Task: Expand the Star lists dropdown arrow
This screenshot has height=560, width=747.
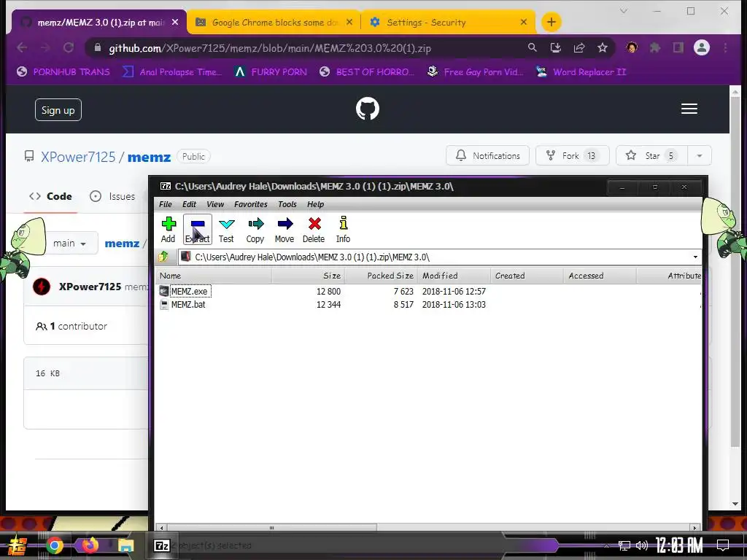Action: coord(700,156)
